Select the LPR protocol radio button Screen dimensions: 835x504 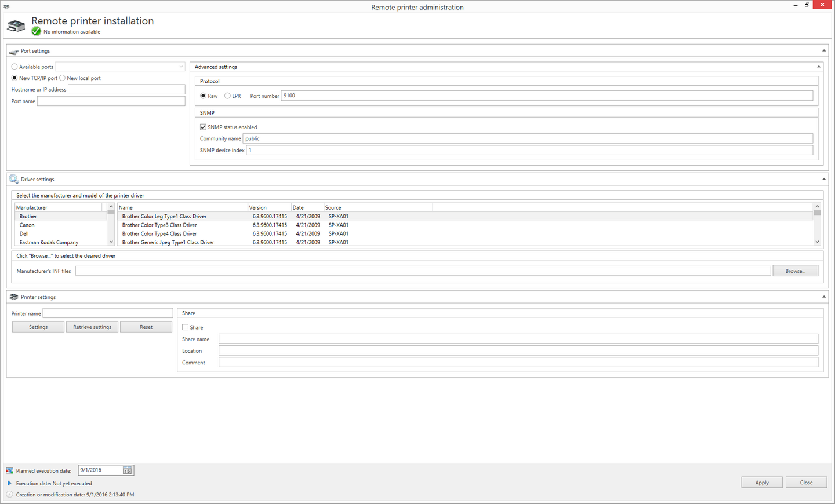[227, 96]
